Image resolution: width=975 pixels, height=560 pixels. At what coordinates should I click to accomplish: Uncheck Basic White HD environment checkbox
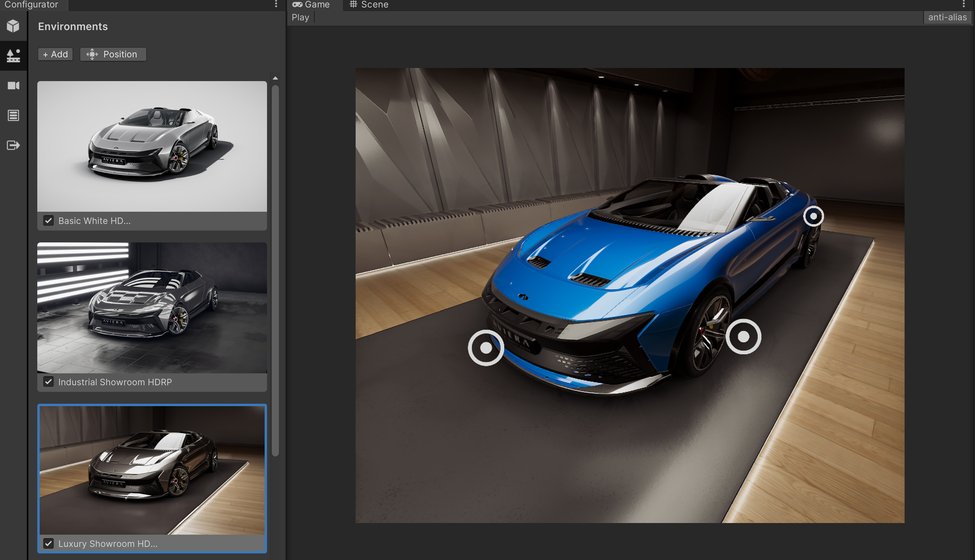pyautogui.click(x=48, y=221)
